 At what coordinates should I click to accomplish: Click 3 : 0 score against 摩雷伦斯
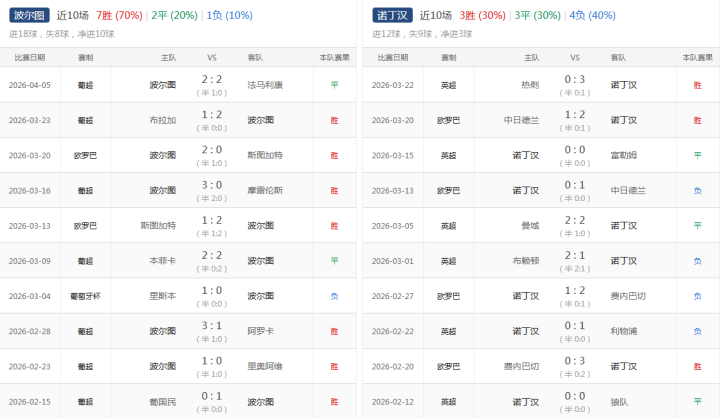coord(212,185)
